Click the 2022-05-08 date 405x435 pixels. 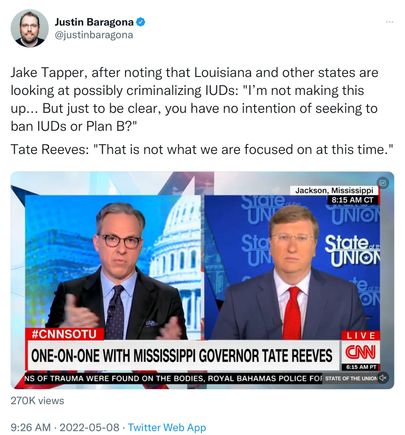pos(90,427)
